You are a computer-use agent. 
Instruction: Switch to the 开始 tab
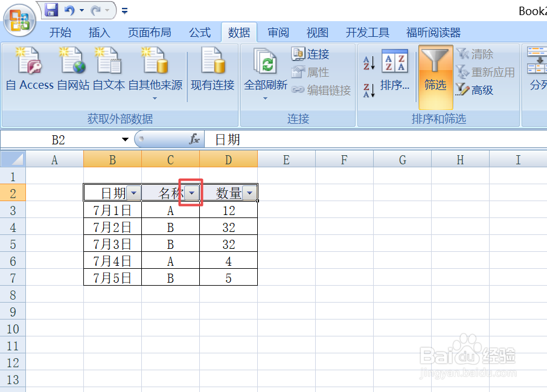click(x=60, y=33)
